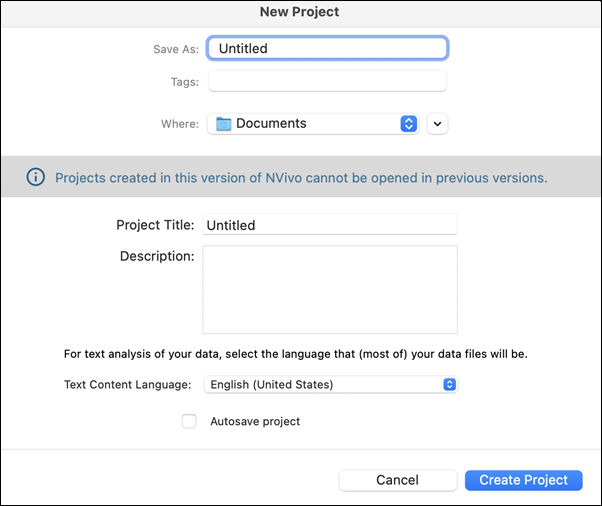The height and width of the screenshot is (506, 602).
Task: Click the Project Title label
Action: [x=155, y=225]
